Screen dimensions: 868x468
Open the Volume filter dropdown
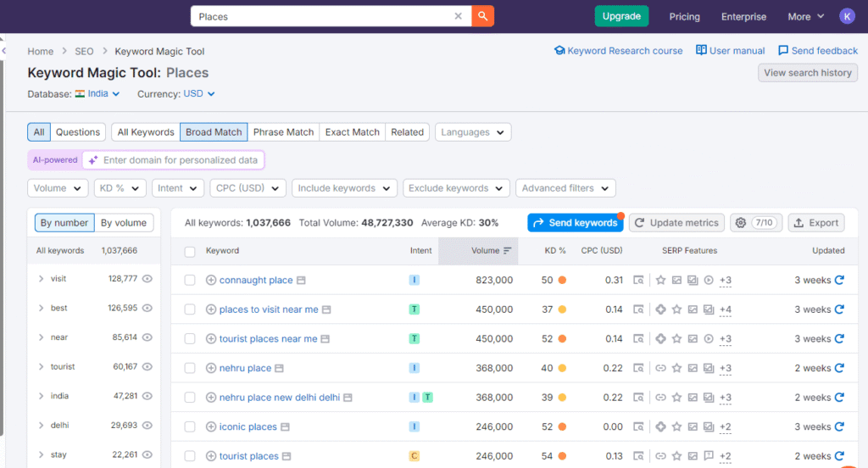pyautogui.click(x=58, y=188)
